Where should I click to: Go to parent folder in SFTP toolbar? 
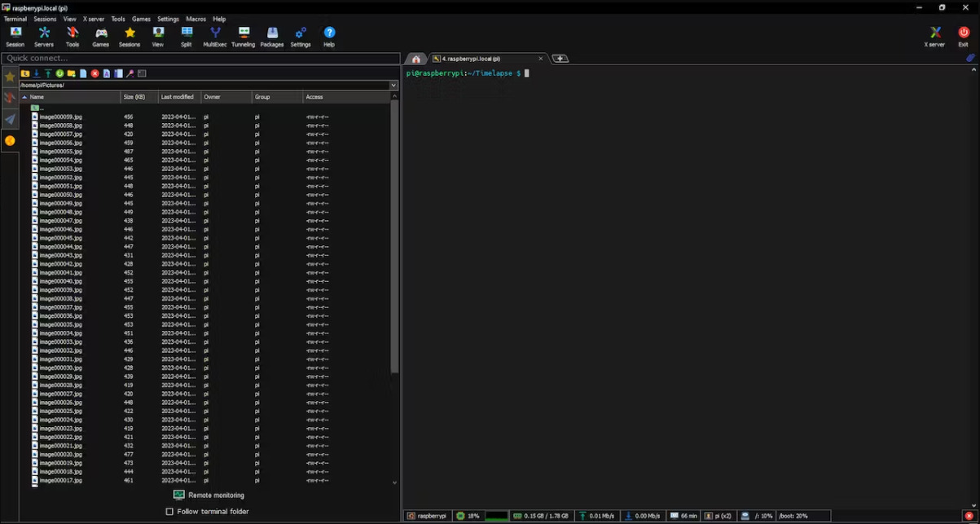coord(25,73)
